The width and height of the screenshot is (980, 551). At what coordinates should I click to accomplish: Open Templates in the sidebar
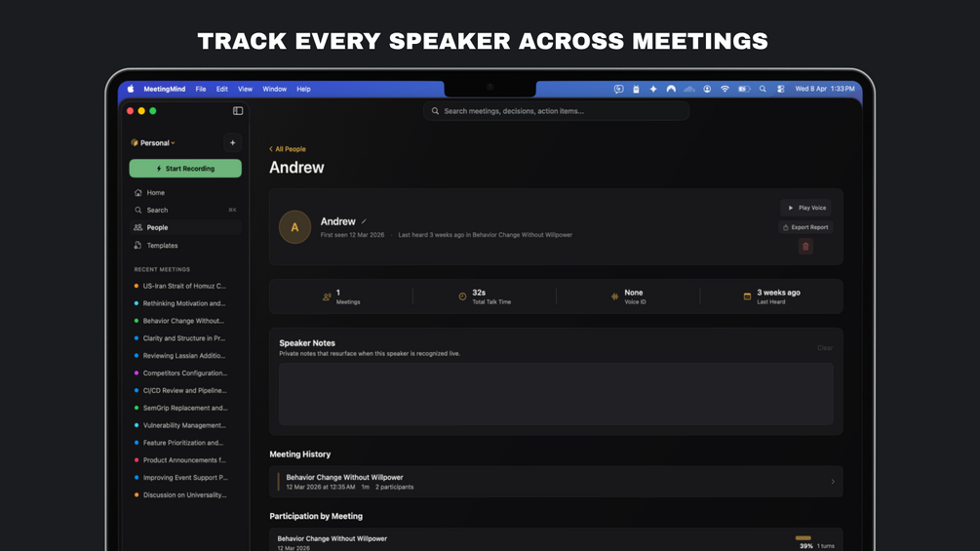185,246
